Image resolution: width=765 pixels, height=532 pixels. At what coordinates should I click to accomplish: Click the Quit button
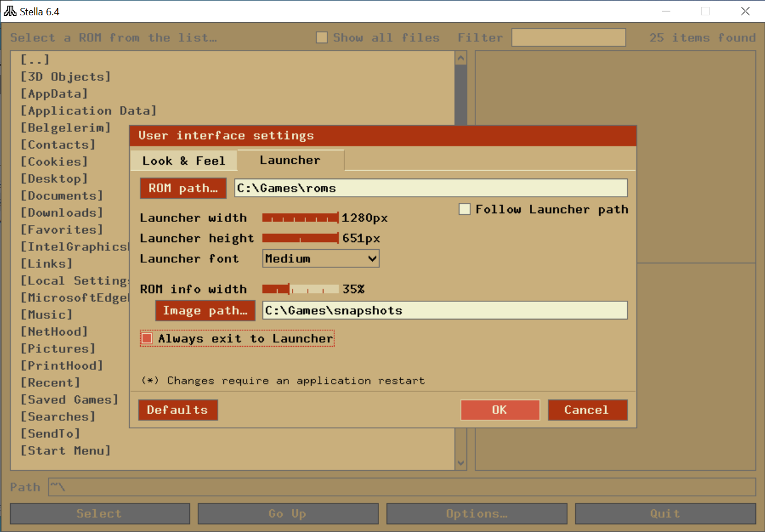665,514
